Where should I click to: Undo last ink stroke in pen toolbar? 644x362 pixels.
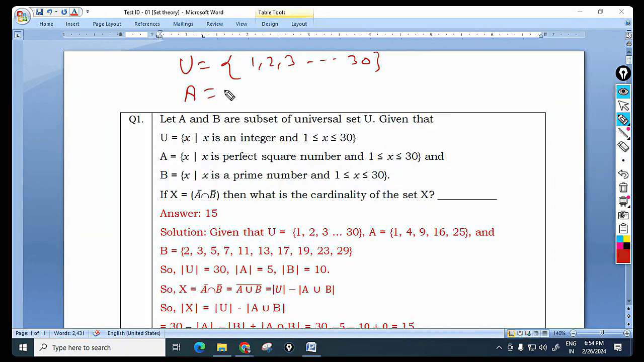pos(623,174)
